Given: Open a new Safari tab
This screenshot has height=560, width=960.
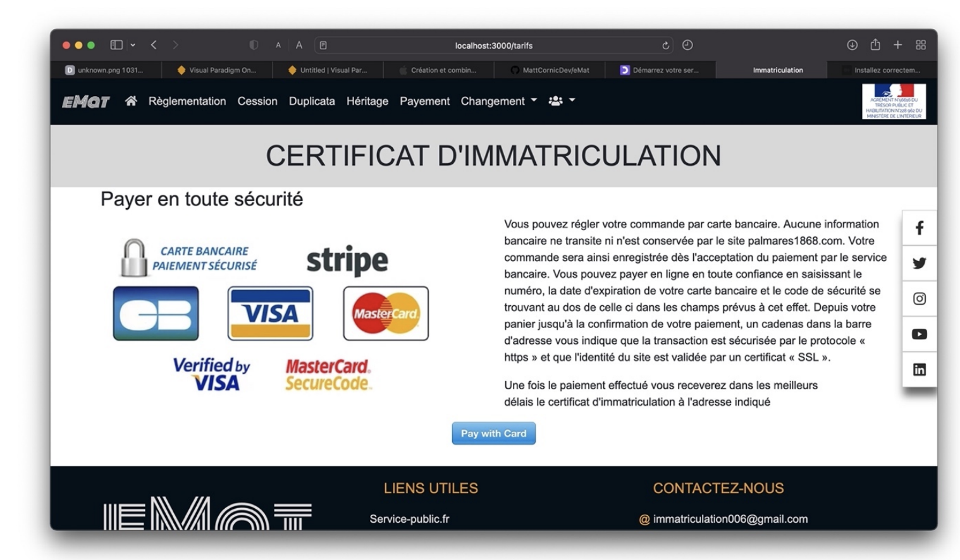Looking at the screenshot, I should 898,45.
